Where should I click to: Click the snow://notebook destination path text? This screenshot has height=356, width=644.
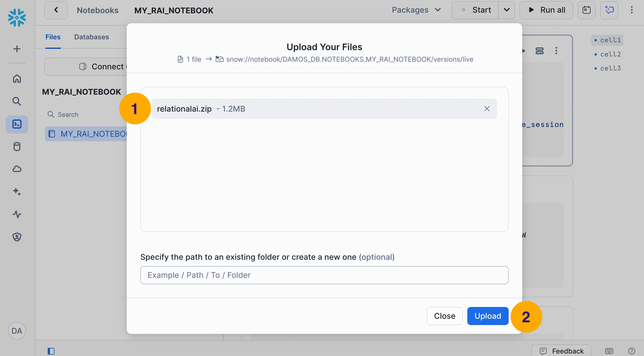[350, 59]
